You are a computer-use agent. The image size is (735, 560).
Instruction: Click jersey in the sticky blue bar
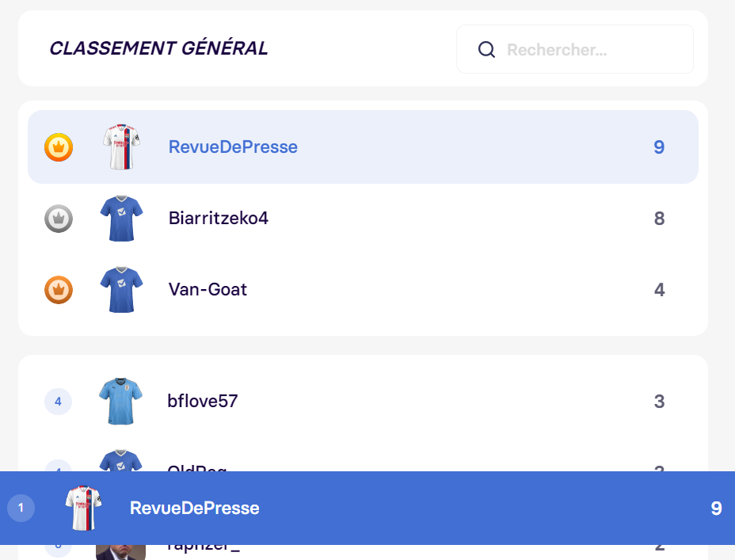point(83,508)
